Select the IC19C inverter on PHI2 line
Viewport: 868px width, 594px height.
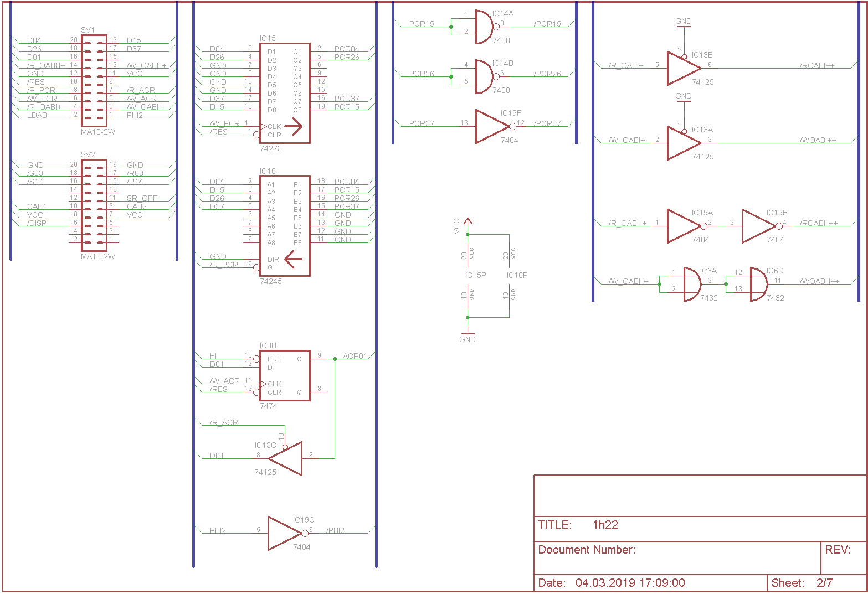(284, 534)
